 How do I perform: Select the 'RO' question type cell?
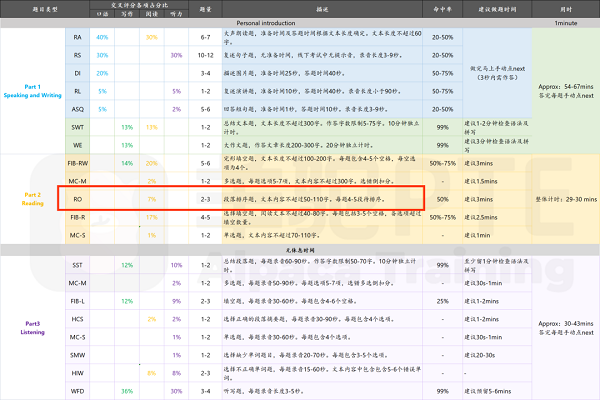tap(77, 199)
